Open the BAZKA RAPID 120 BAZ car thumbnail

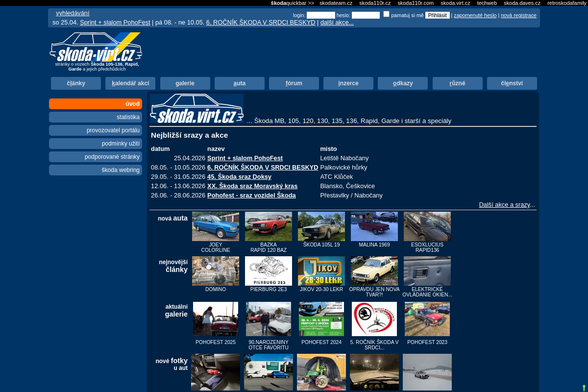point(269,226)
